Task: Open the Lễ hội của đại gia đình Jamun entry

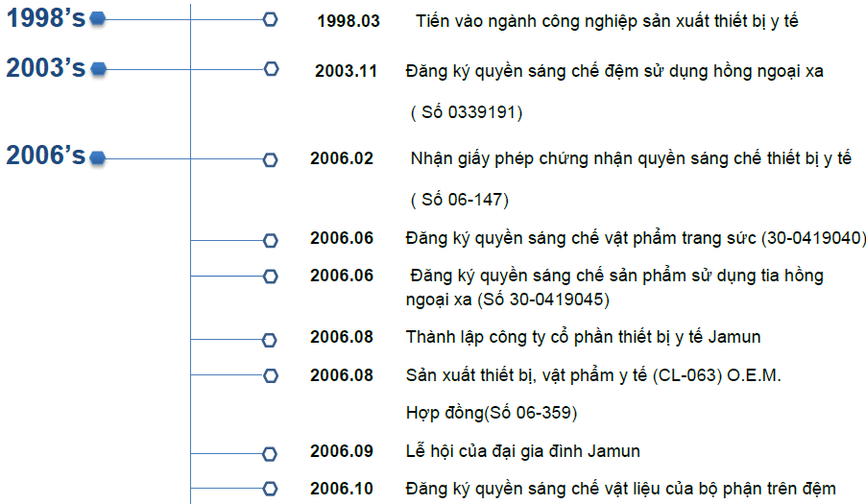Action: (522, 451)
